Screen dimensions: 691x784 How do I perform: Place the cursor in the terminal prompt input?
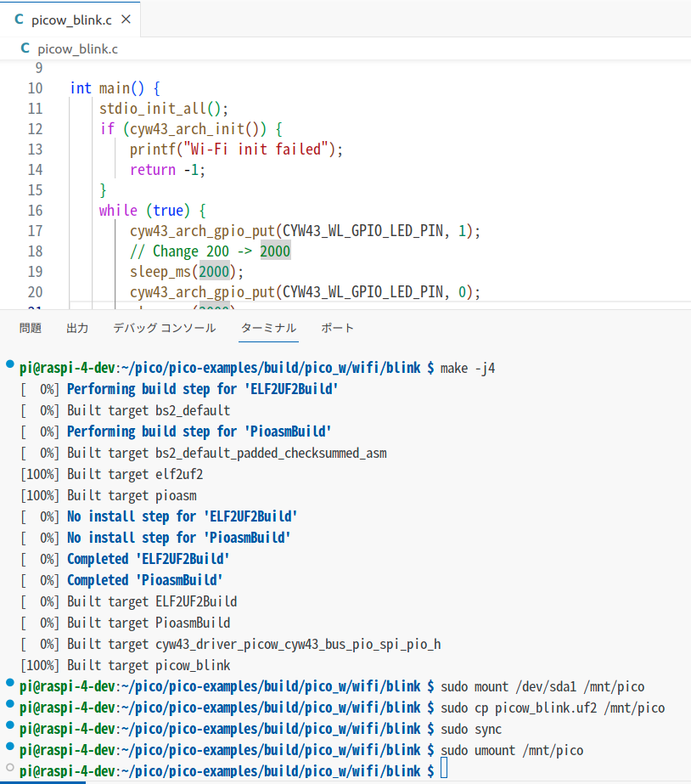click(x=444, y=770)
